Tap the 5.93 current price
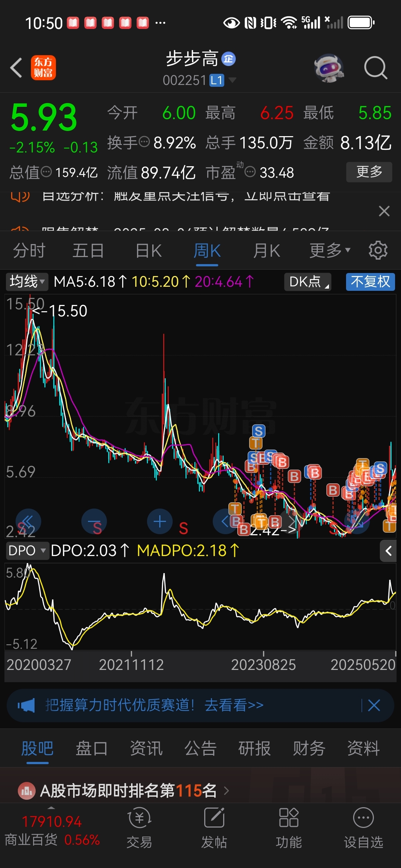Screen dimensions: 401x868 (x=44, y=117)
